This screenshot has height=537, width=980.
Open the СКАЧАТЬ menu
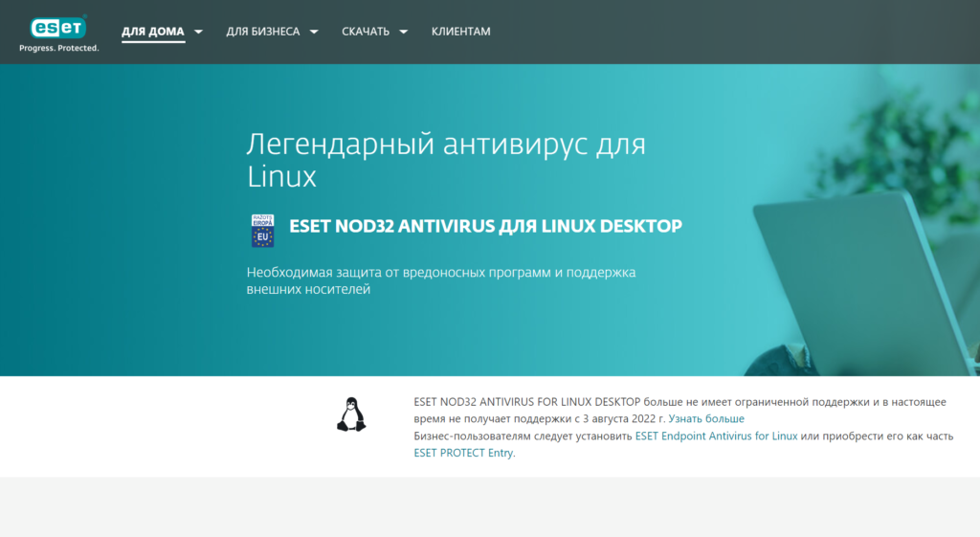tap(366, 32)
